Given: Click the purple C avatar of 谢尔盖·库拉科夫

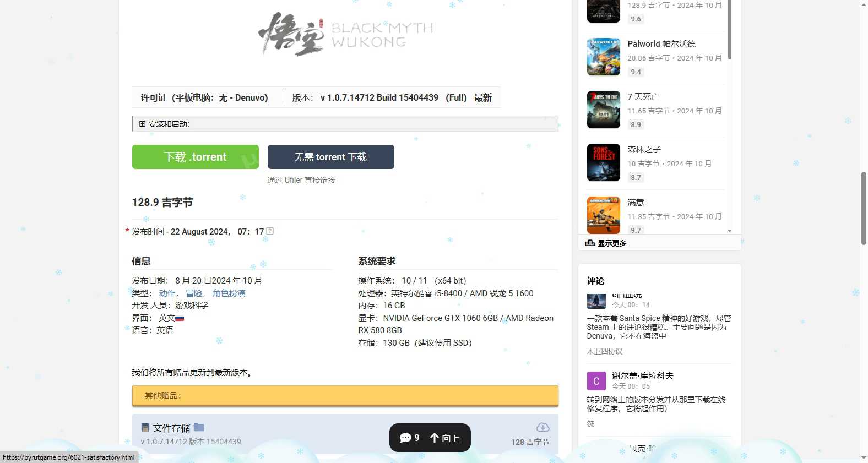Looking at the screenshot, I should tap(596, 381).
